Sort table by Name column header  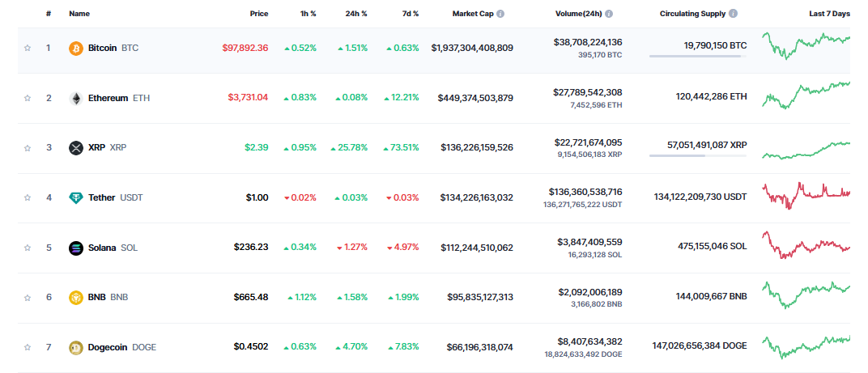tap(79, 14)
